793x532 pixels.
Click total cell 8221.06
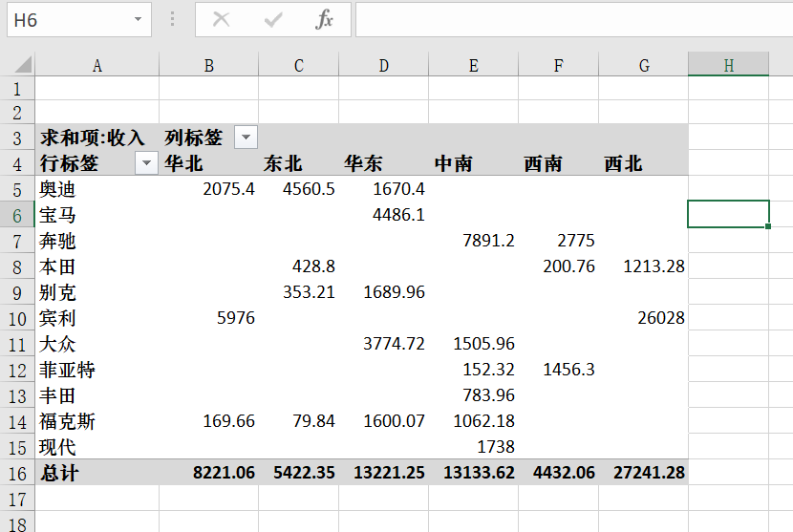(x=209, y=473)
